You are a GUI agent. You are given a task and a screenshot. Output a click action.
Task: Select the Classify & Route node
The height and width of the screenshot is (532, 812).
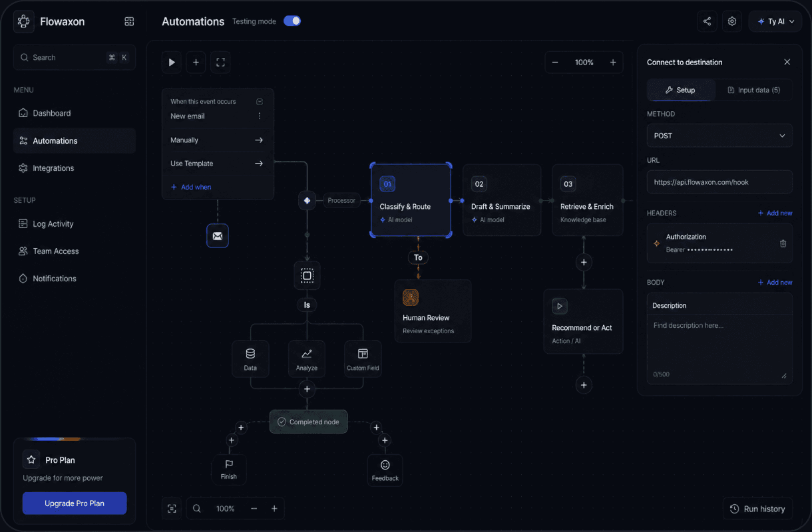(411, 200)
